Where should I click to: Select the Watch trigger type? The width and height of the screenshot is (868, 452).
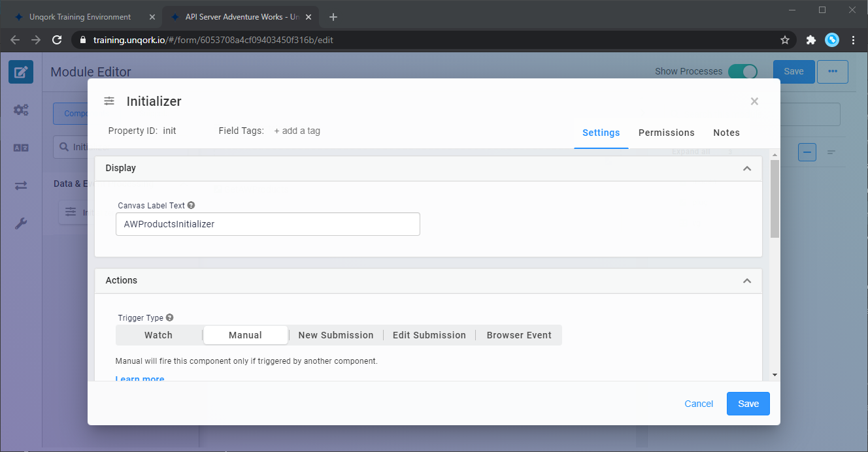tap(159, 335)
